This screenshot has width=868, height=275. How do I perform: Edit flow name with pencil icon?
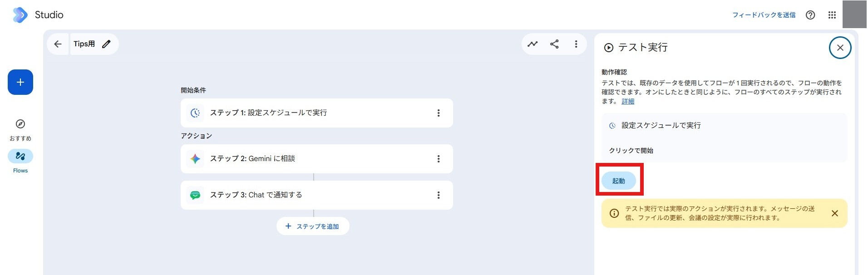(x=106, y=44)
